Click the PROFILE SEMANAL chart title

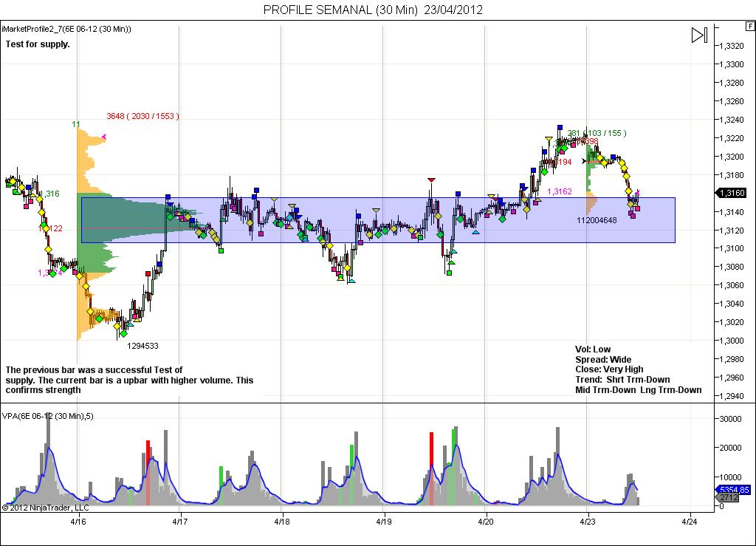click(373, 10)
